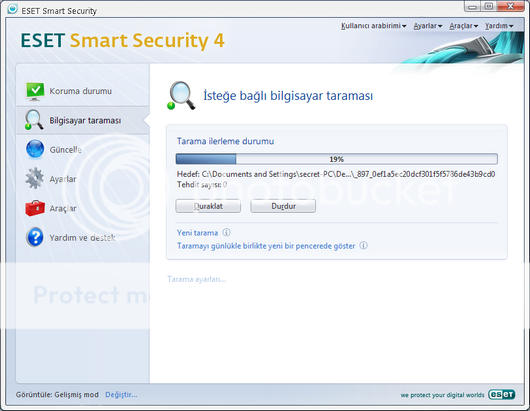Image resolution: width=530 pixels, height=411 pixels.
Task: Click the Ayarlar gear icon in sidebar
Action: tap(34, 178)
